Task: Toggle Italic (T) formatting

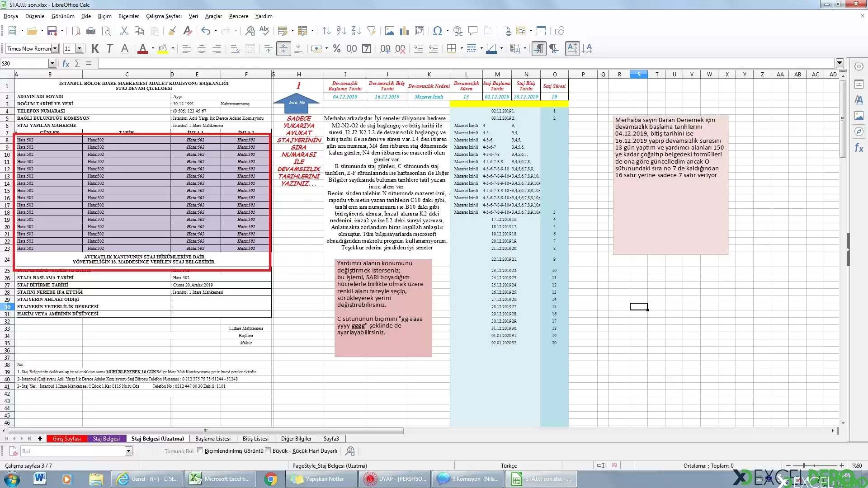Action: tap(110, 48)
